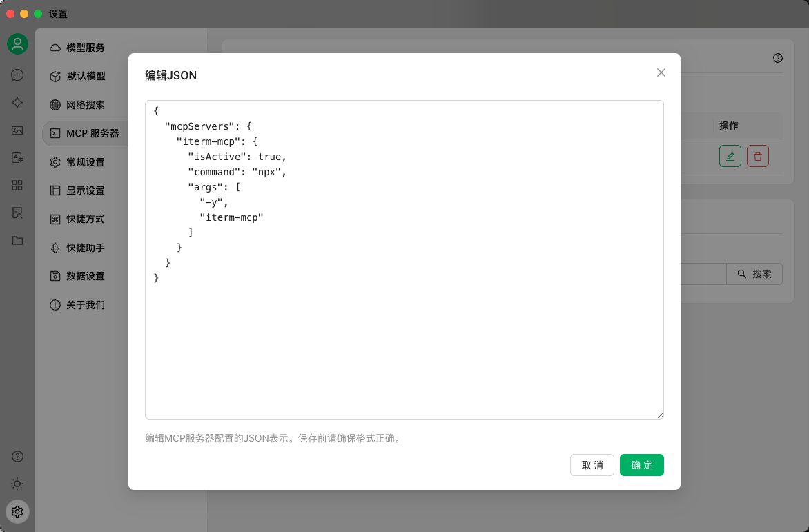Open the agents sparkle icon
The image size is (809, 532).
point(17,102)
